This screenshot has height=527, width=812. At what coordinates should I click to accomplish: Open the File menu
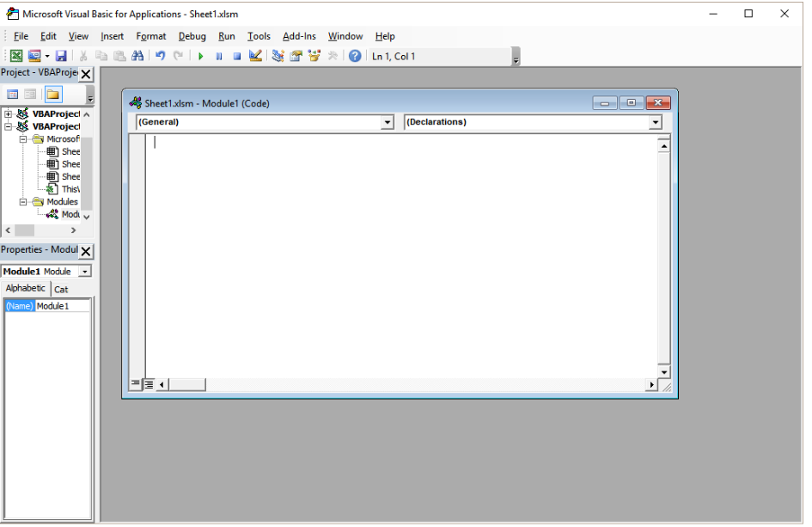coord(21,36)
